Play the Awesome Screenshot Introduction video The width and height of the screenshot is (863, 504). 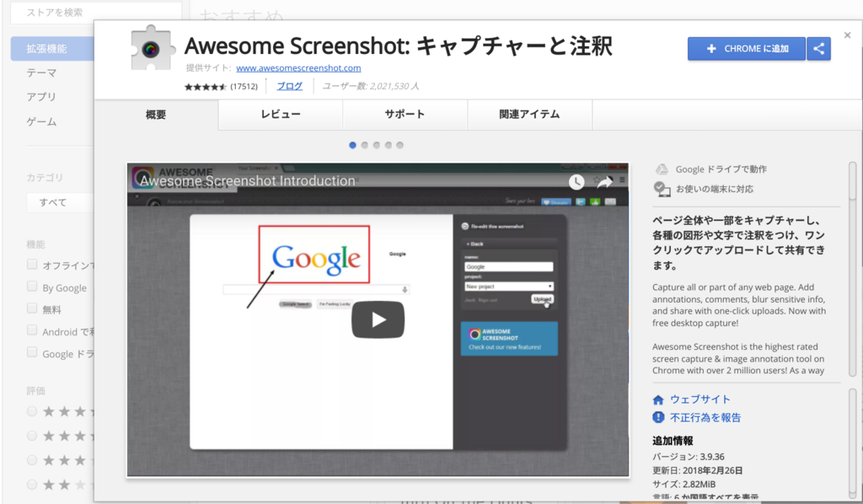(x=378, y=319)
